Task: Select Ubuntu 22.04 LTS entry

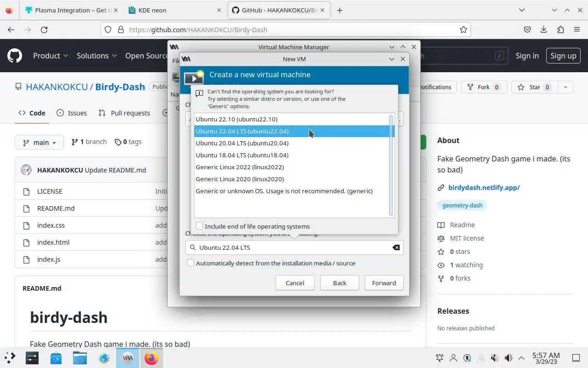Action: click(x=291, y=131)
